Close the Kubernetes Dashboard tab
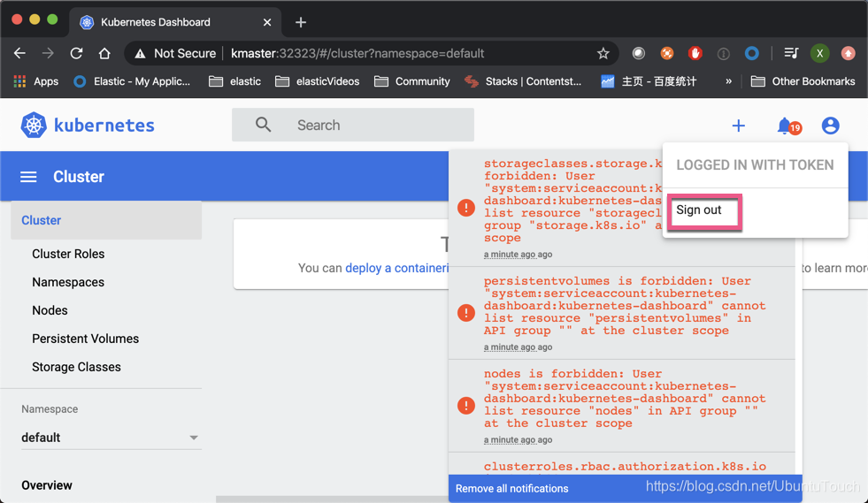The width and height of the screenshot is (868, 503). tap(267, 22)
